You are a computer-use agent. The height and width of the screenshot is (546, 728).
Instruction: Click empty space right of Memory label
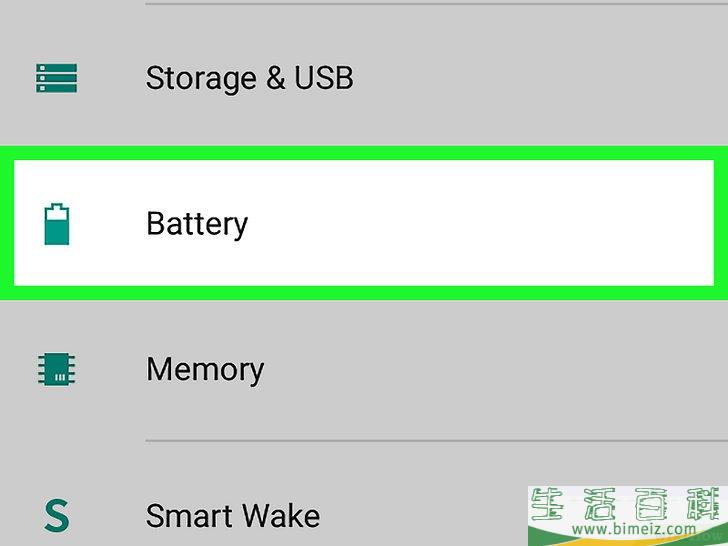(488, 370)
